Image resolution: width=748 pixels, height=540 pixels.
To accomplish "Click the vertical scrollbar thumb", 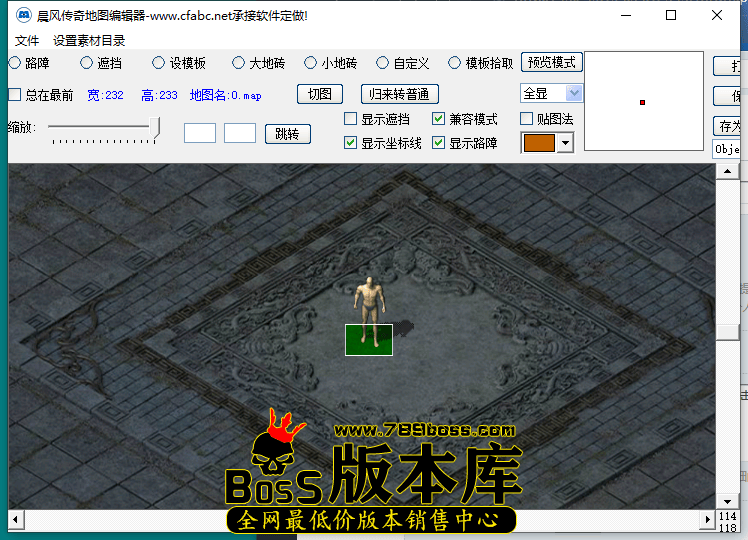I will click(727, 332).
